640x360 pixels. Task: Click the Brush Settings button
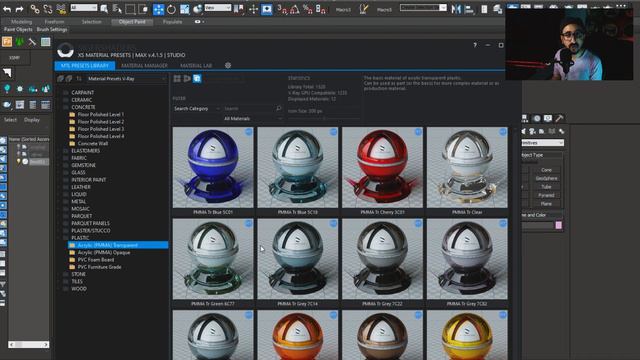[x=52, y=29]
